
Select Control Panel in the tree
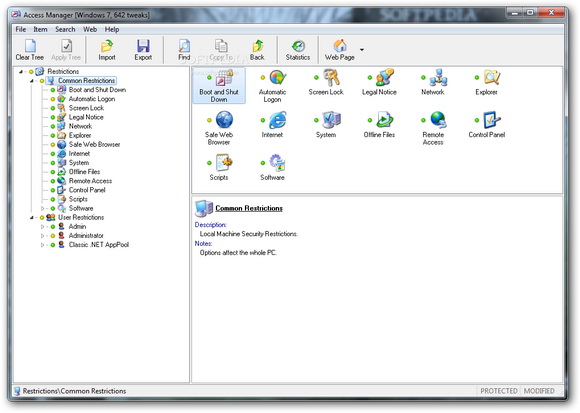click(87, 190)
